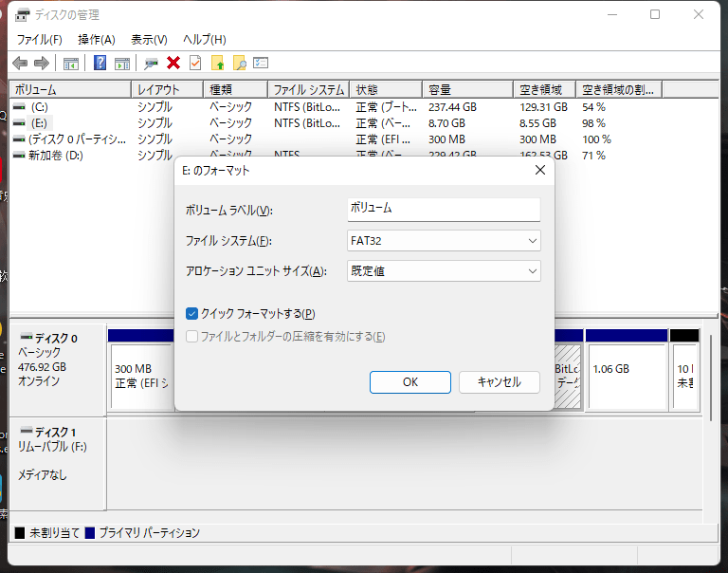Toggle the action pane toolbar icon
This screenshot has width=728, height=573.
[x=122, y=64]
